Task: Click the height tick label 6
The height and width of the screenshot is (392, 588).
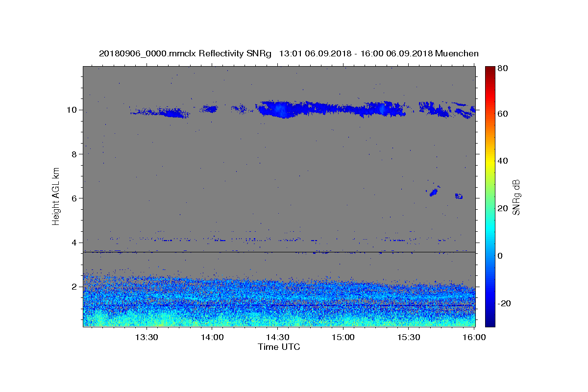Action: click(x=74, y=198)
